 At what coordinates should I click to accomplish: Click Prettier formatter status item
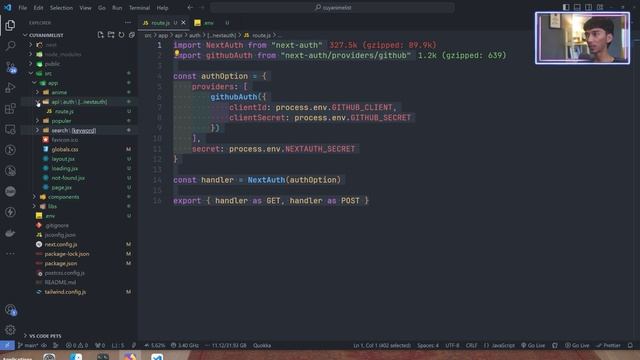click(608, 345)
